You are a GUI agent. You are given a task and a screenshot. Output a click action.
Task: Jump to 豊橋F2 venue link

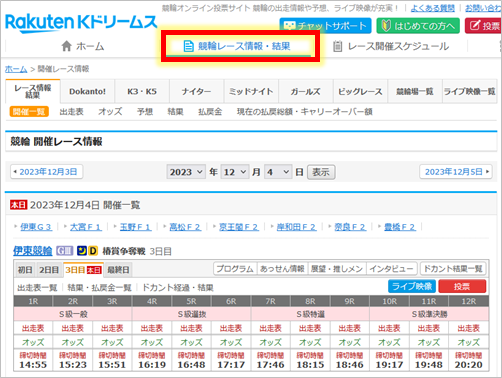coord(400,227)
